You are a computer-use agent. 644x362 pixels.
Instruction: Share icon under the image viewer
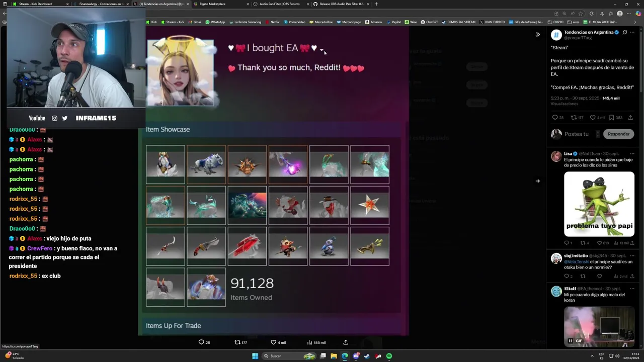346,342
